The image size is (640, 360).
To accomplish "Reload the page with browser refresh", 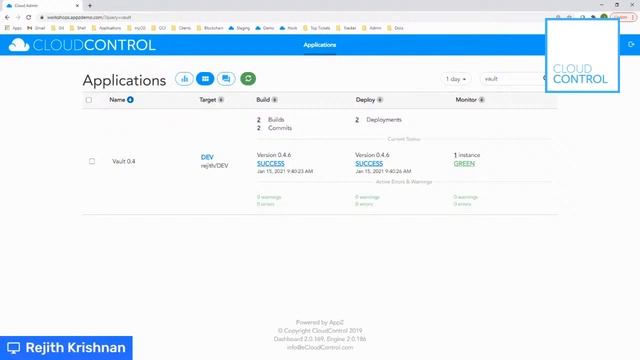I will 29,18.
